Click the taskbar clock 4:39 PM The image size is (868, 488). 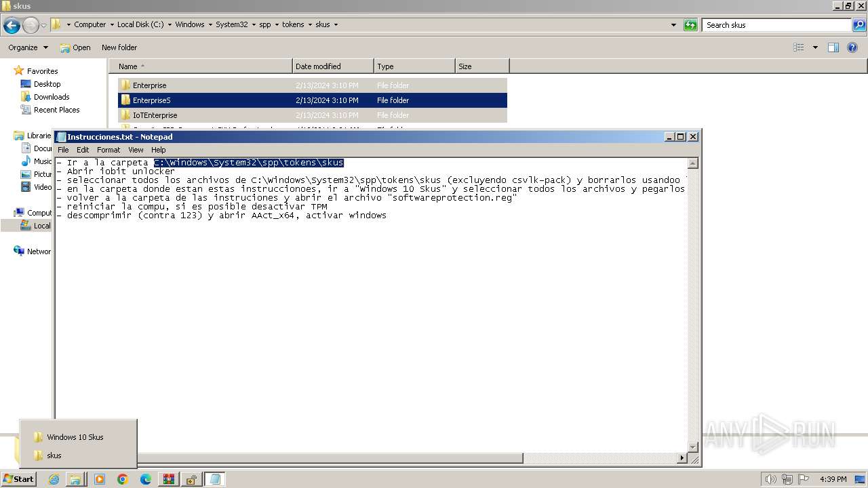click(x=833, y=479)
